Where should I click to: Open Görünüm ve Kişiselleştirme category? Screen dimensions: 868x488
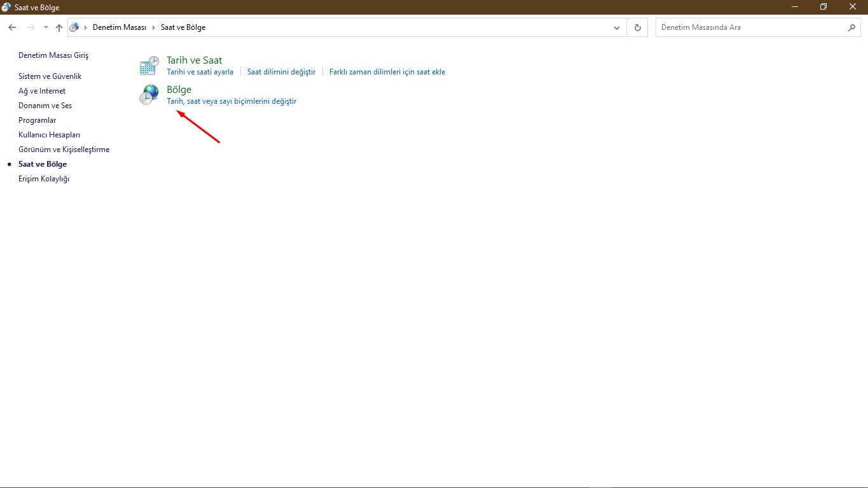(64, 150)
